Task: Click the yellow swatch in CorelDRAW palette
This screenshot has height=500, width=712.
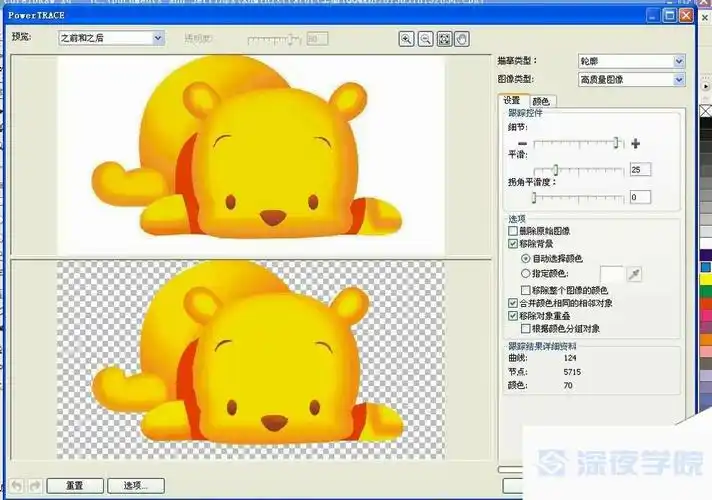Action: coord(706,279)
